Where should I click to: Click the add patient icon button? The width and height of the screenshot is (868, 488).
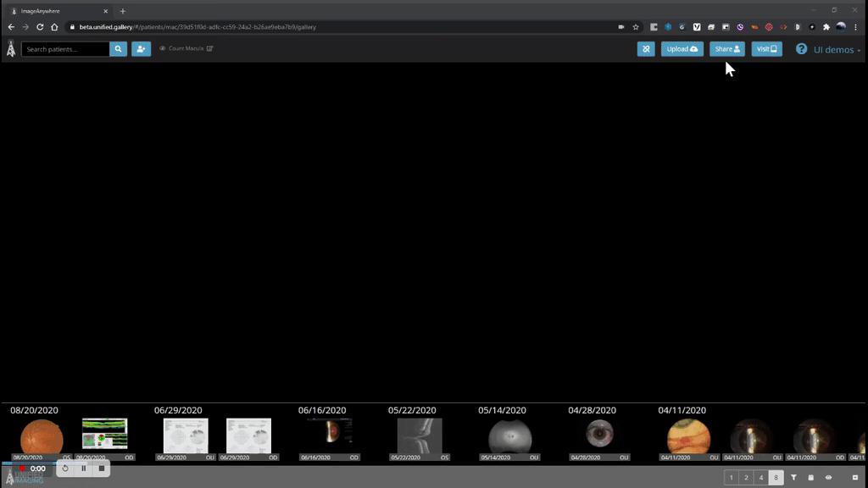pyautogui.click(x=141, y=49)
